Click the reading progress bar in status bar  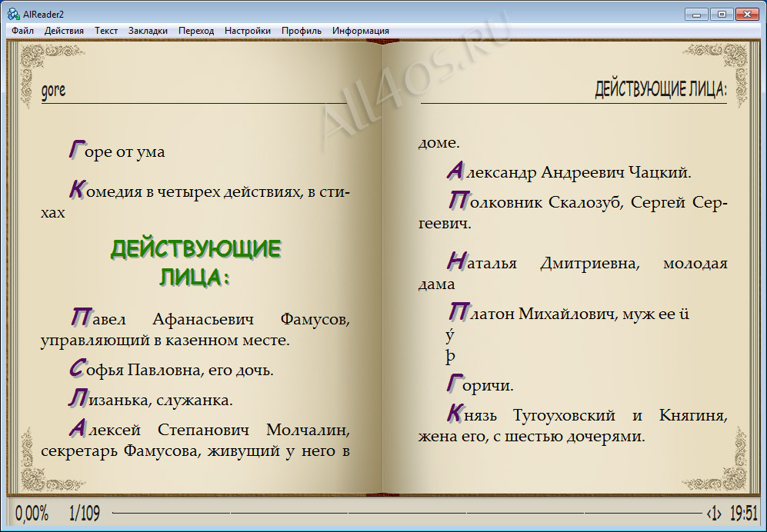pyautogui.click(x=407, y=513)
